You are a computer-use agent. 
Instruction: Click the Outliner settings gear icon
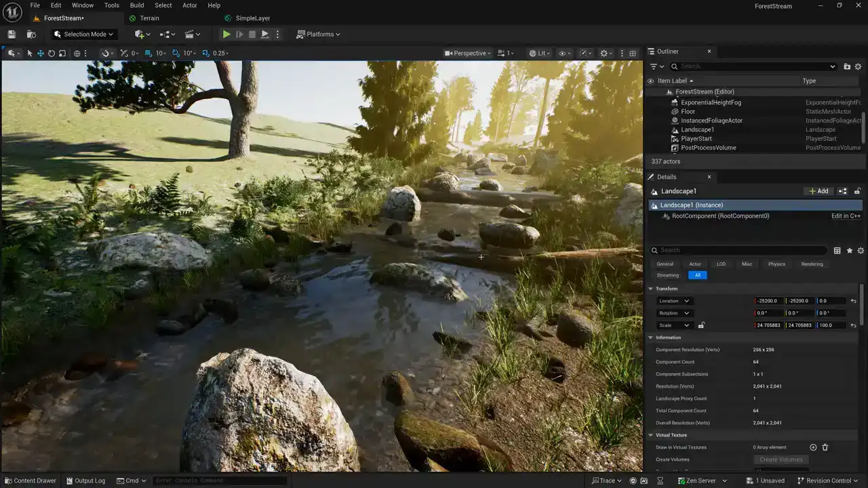click(858, 66)
